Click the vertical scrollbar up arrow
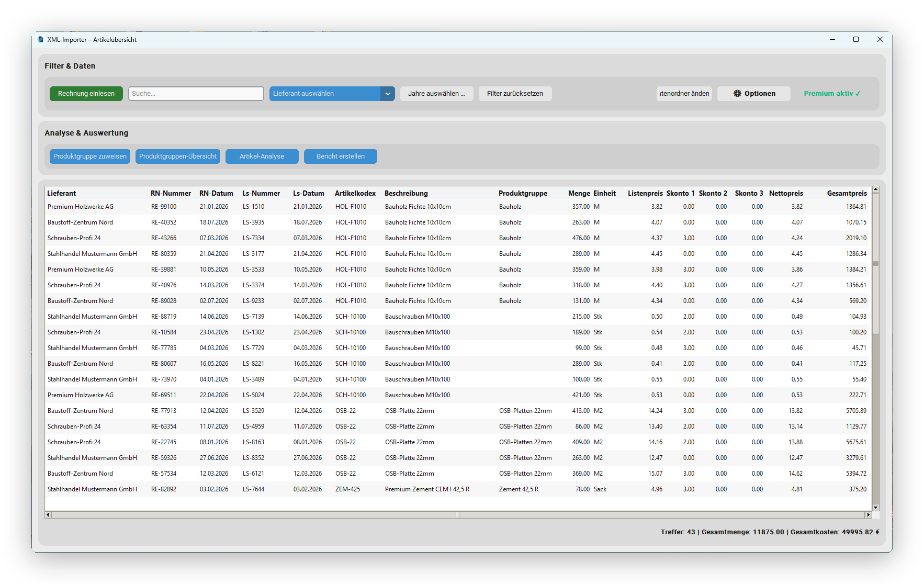The width and height of the screenshot is (924, 584). pyautogui.click(x=876, y=189)
